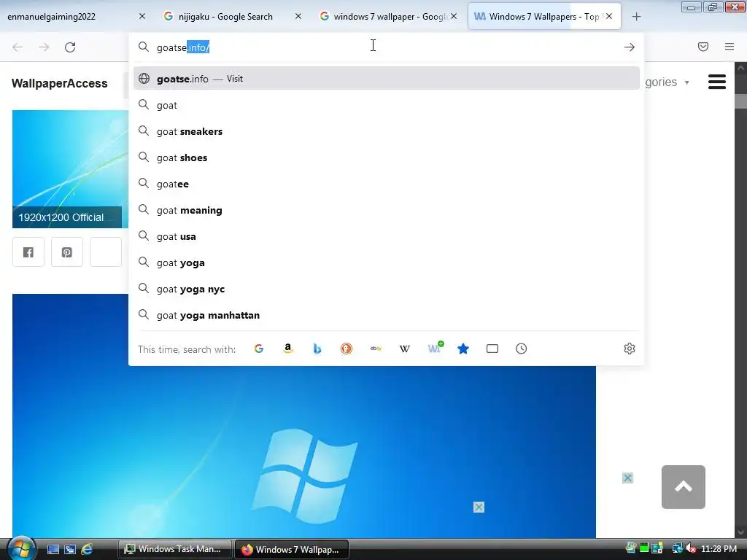
Task: Search this time with Wikipedia
Action: [404, 349]
